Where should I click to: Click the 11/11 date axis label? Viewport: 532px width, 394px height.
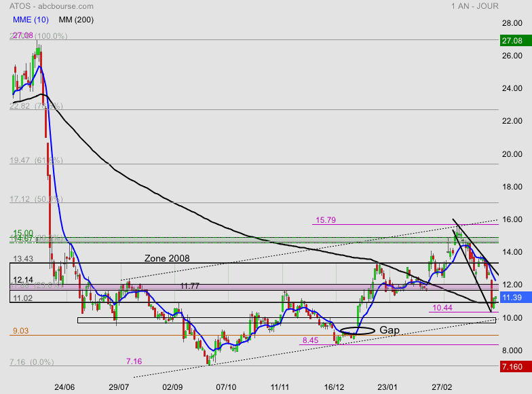coord(280,387)
